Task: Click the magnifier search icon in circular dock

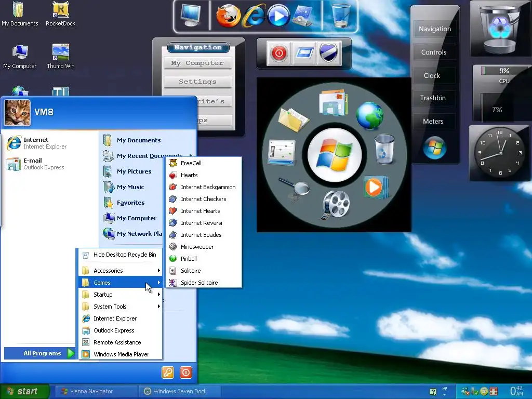Action: pyautogui.click(x=295, y=187)
